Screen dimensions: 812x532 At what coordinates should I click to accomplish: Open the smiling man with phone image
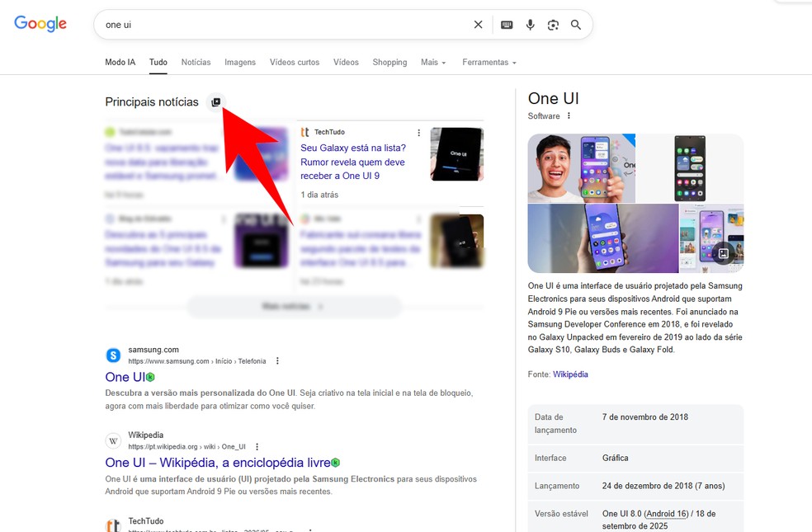pos(581,168)
